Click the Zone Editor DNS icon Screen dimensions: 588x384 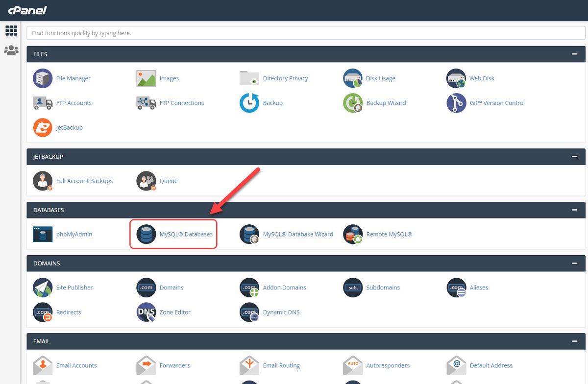click(146, 312)
